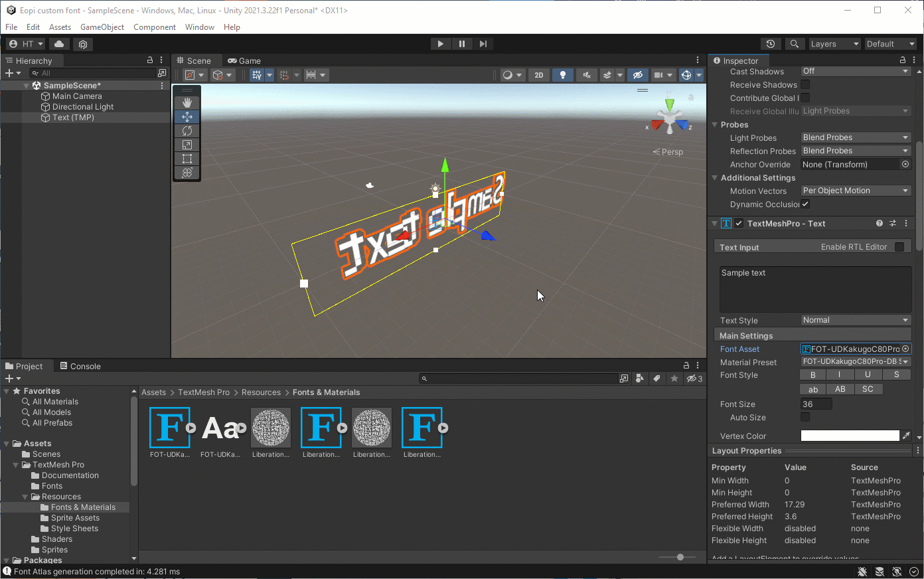
Task: Open Undo History icon in toolbar
Action: pos(771,44)
